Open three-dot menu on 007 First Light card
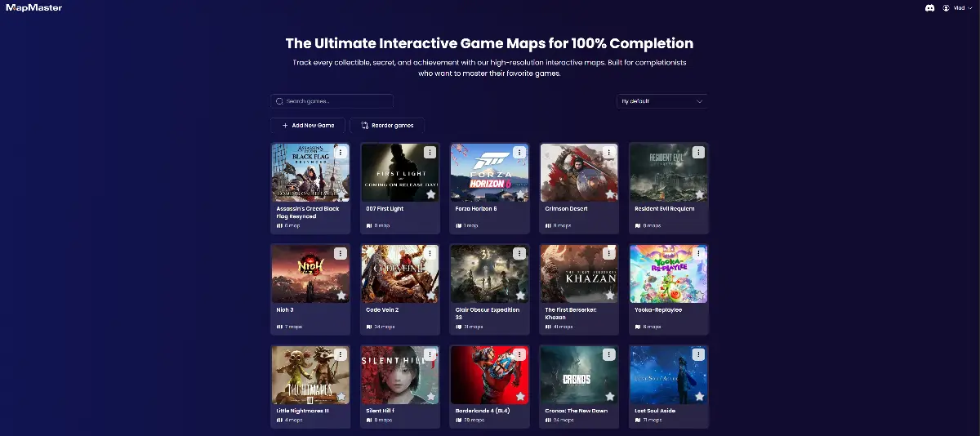 (430, 153)
